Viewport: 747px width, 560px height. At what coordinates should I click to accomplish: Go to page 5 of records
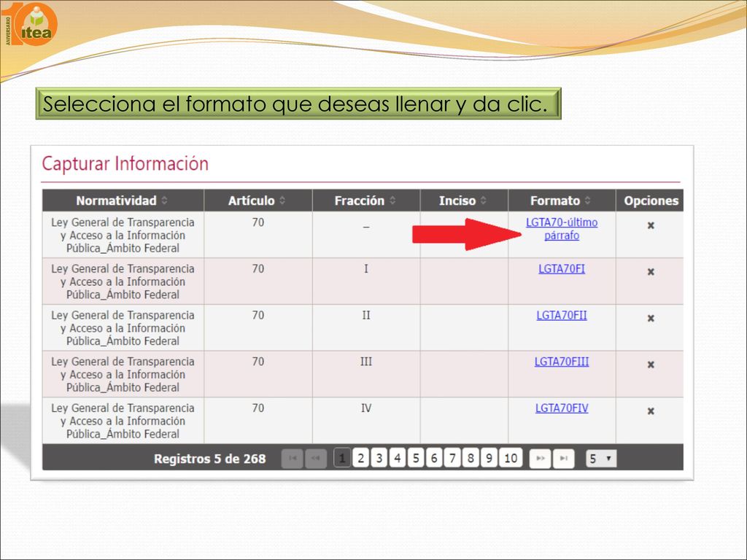[416, 459]
